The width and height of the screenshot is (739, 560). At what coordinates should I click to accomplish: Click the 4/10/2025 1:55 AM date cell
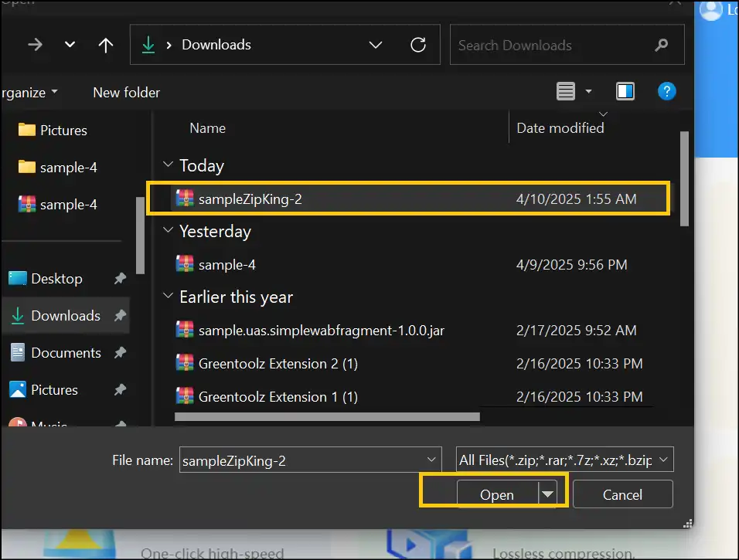[x=576, y=199]
